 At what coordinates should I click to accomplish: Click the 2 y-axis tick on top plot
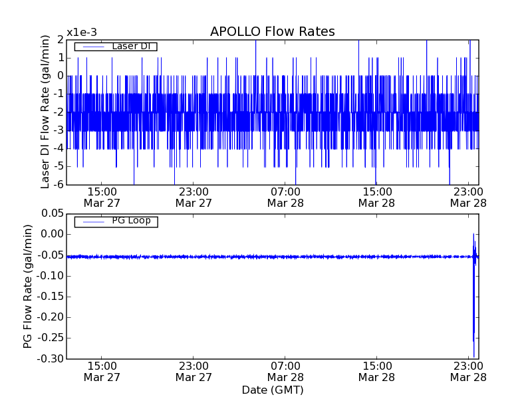[x=60, y=40]
